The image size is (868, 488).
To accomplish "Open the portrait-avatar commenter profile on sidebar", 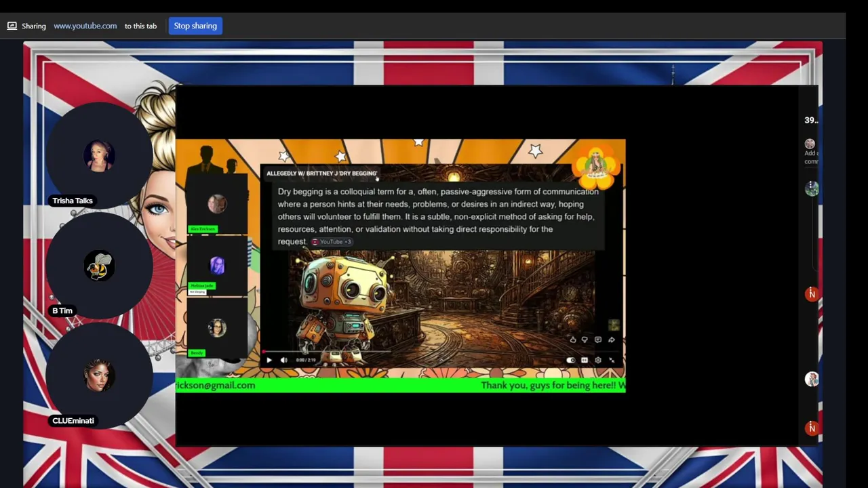I will (x=812, y=380).
